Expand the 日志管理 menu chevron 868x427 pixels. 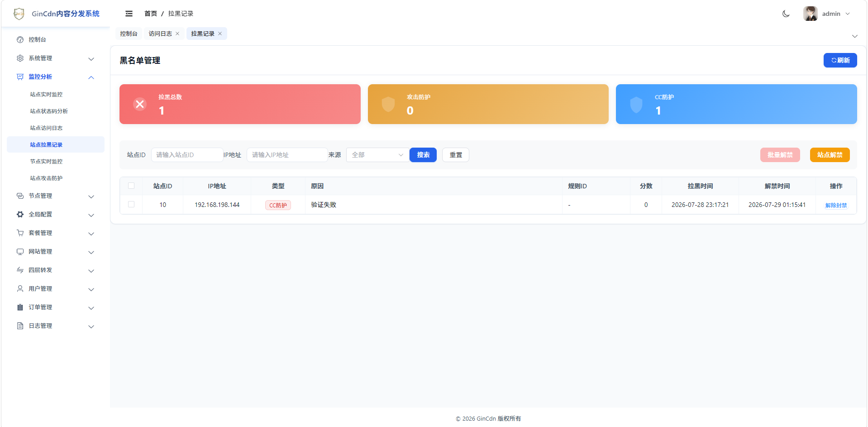91,326
